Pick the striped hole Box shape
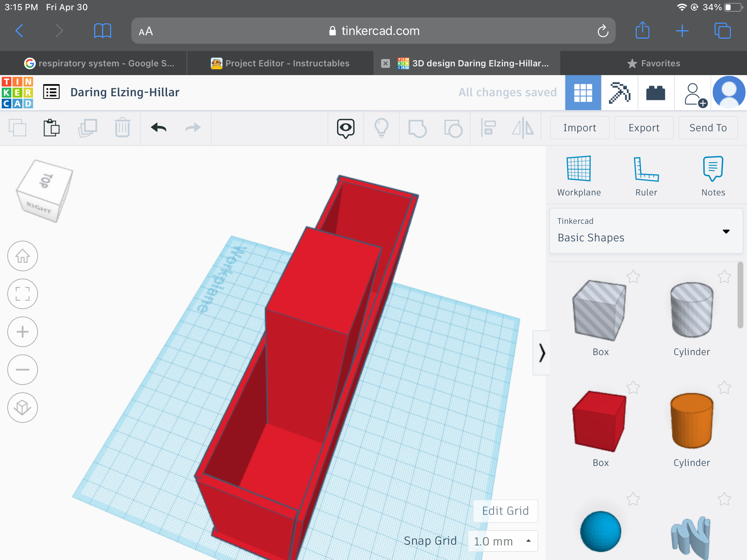Screen dimensions: 747x560 600,311
